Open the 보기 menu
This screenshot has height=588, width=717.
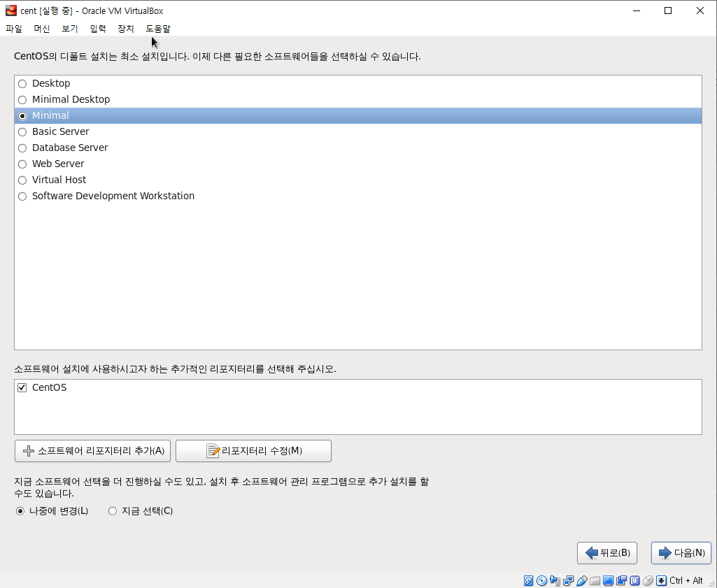pos(69,29)
